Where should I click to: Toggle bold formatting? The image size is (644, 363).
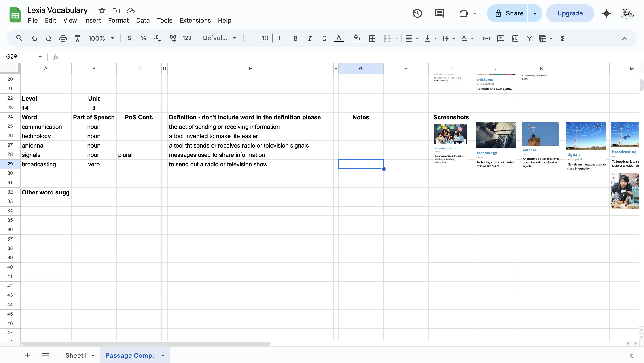295,38
